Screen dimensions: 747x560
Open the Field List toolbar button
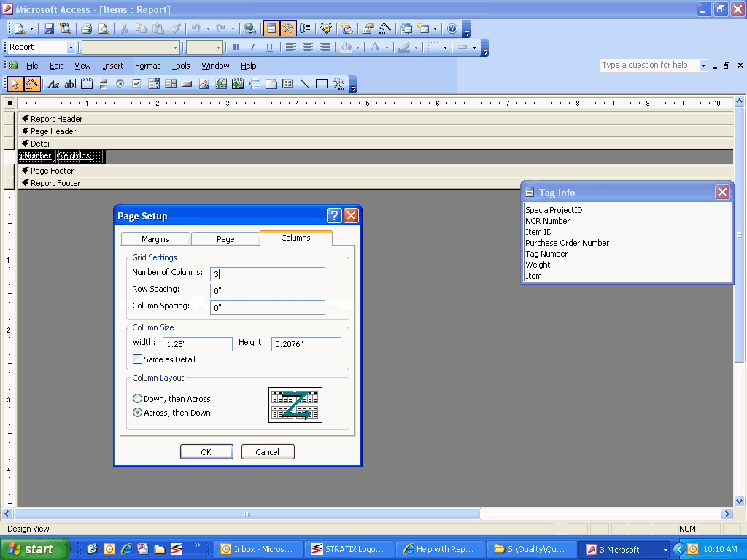pos(271,29)
